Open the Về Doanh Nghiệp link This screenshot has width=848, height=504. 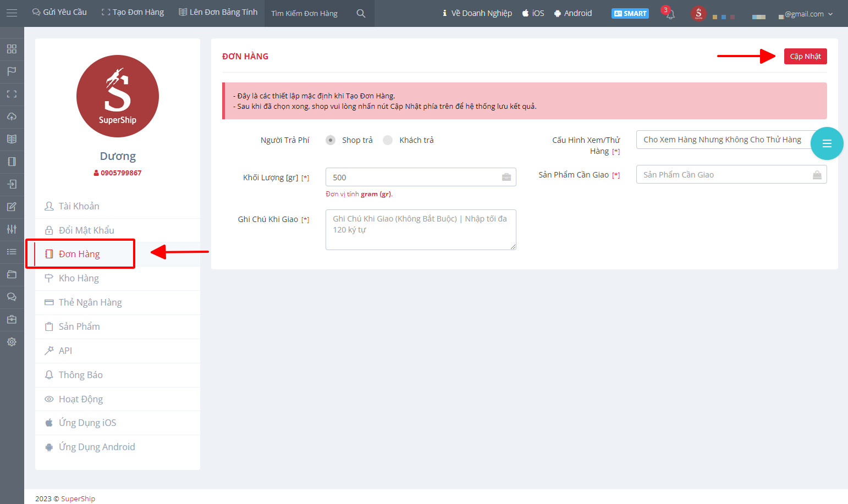tap(477, 13)
